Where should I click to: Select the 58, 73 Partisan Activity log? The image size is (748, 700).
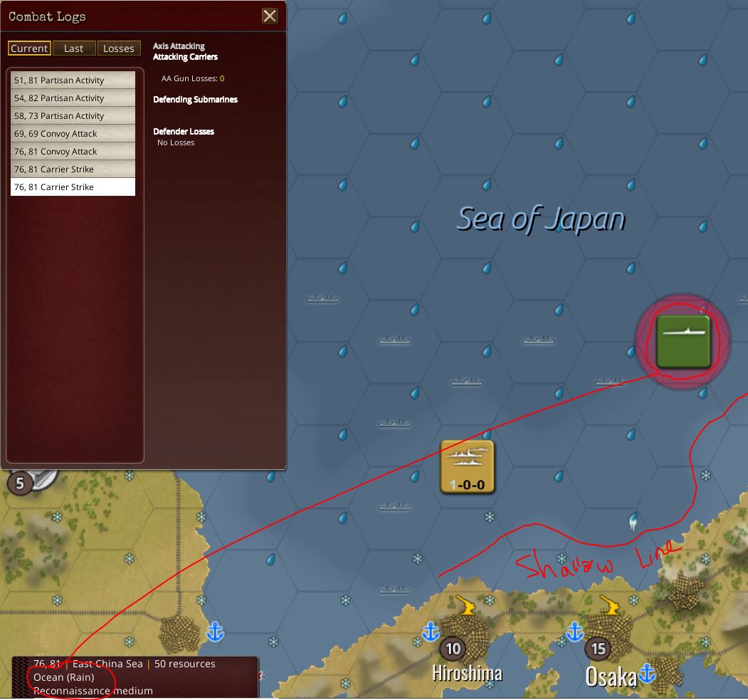(73, 115)
